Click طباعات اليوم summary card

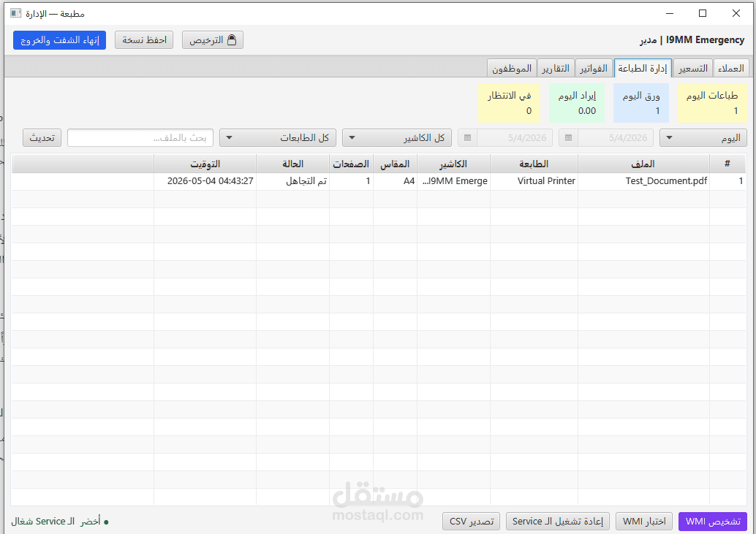pyautogui.click(x=712, y=103)
